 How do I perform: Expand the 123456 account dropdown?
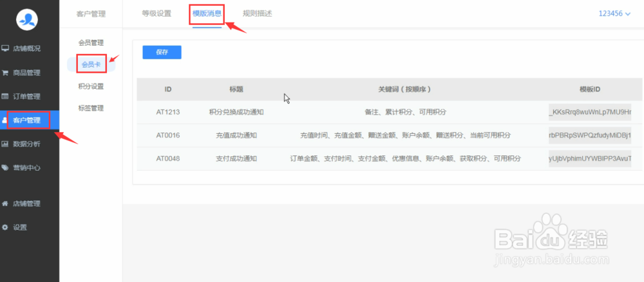point(614,14)
